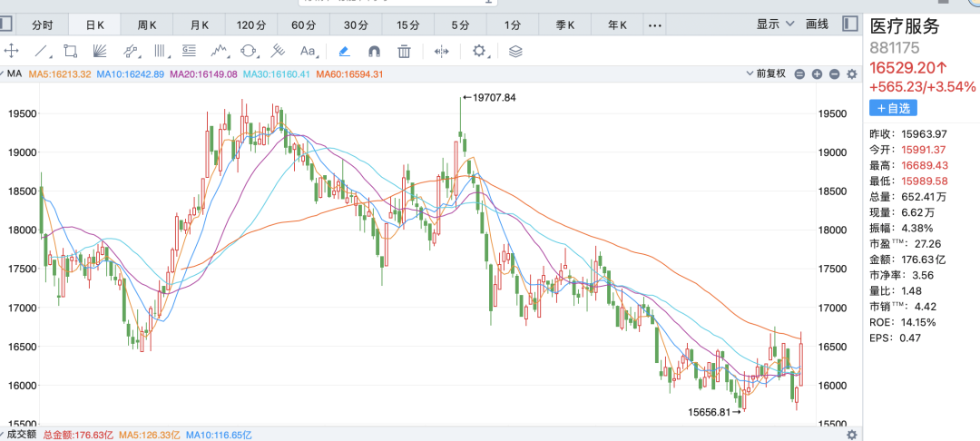
Task: Pick the Aa text annotation tool
Action: pyautogui.click(x=308, y=51)
